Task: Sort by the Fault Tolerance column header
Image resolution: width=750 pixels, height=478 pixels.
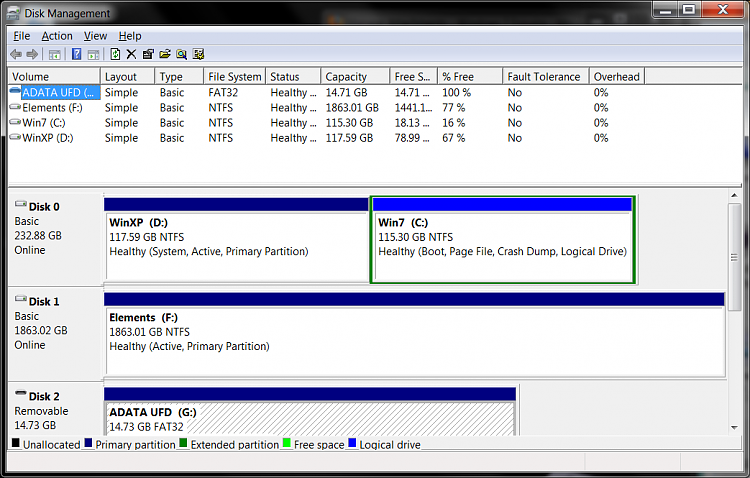Action: click(x=546, y=77)
